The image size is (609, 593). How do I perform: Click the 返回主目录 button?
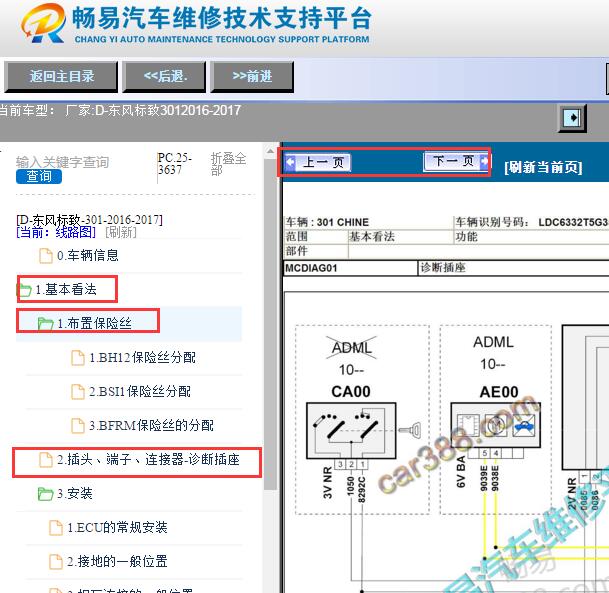(61, 77)
